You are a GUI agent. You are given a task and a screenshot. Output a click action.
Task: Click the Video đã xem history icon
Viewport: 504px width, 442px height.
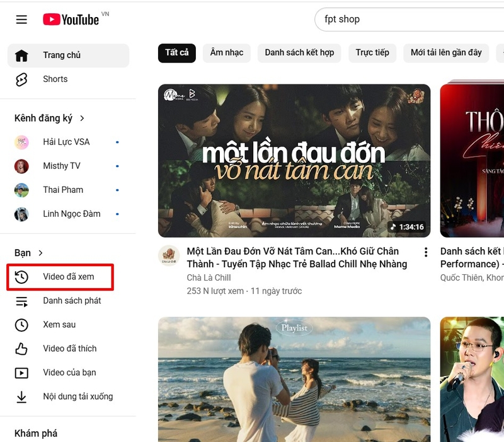tap(21, 277)
